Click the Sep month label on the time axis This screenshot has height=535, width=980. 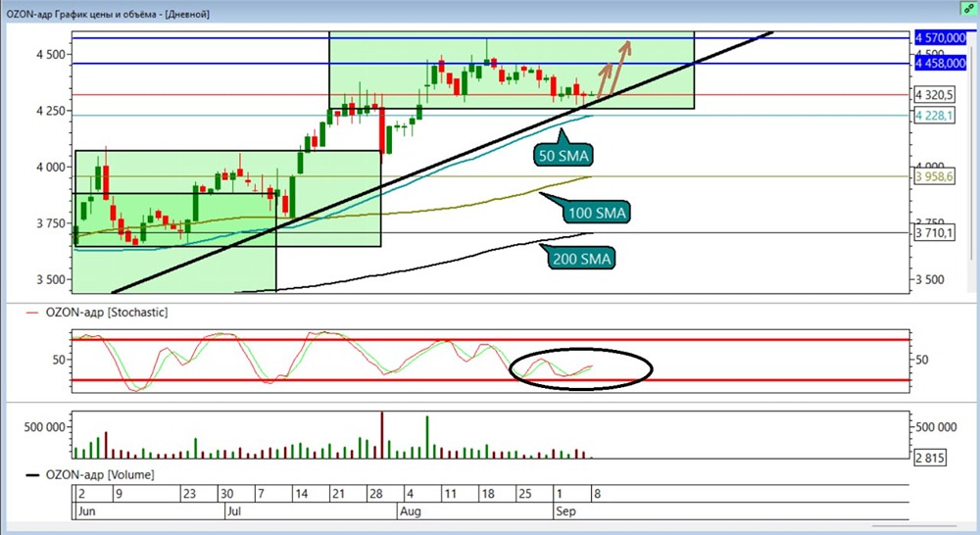coord(565,511)
